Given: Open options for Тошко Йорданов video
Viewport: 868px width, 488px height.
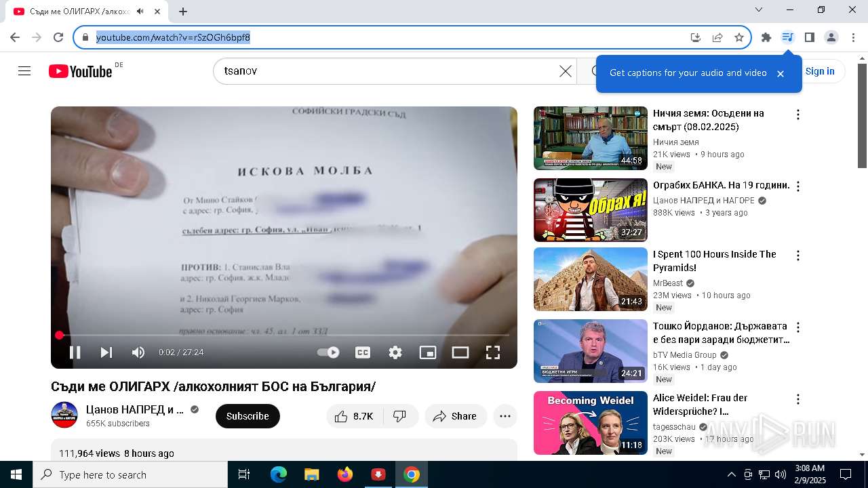Looking at the screenshot, I should coord(798,327).
